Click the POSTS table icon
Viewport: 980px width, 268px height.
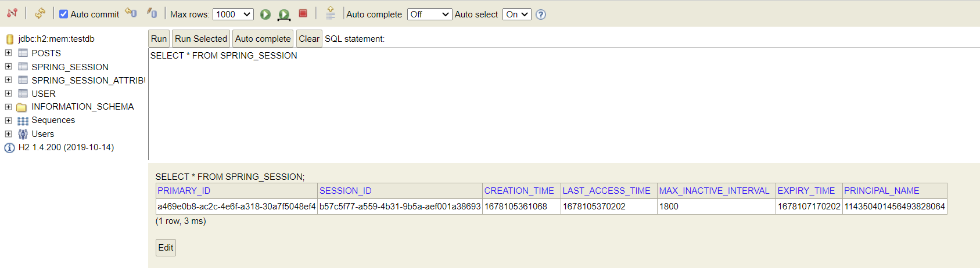(23, 53)
